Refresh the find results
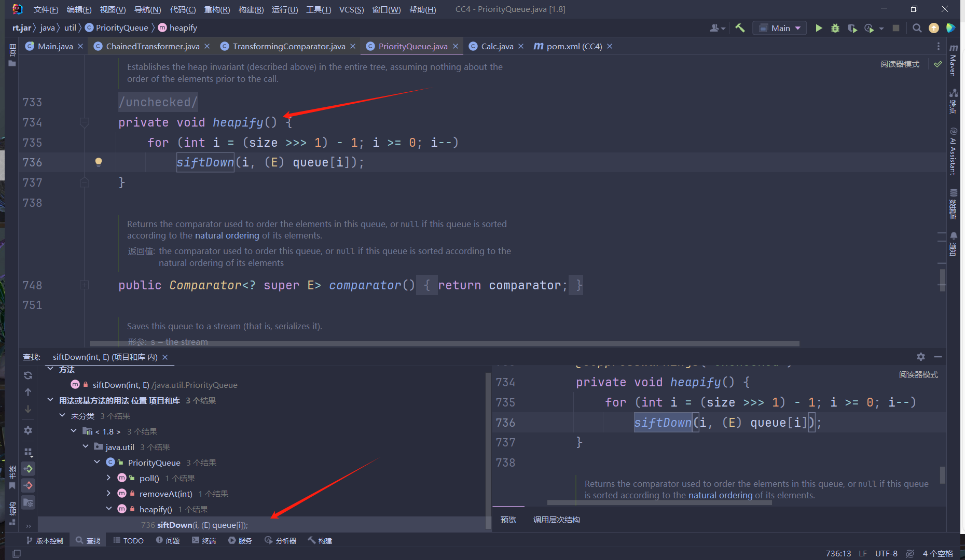 tap(28, 375)
